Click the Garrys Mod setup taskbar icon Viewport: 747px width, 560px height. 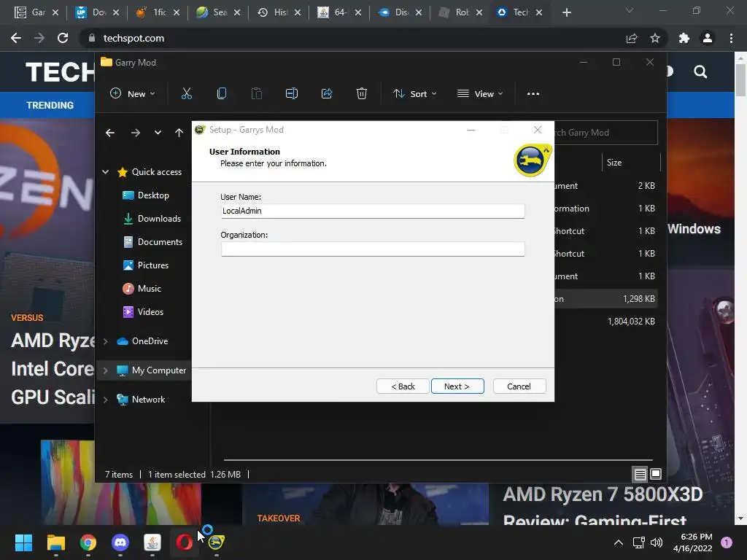(x=216, y=542)
